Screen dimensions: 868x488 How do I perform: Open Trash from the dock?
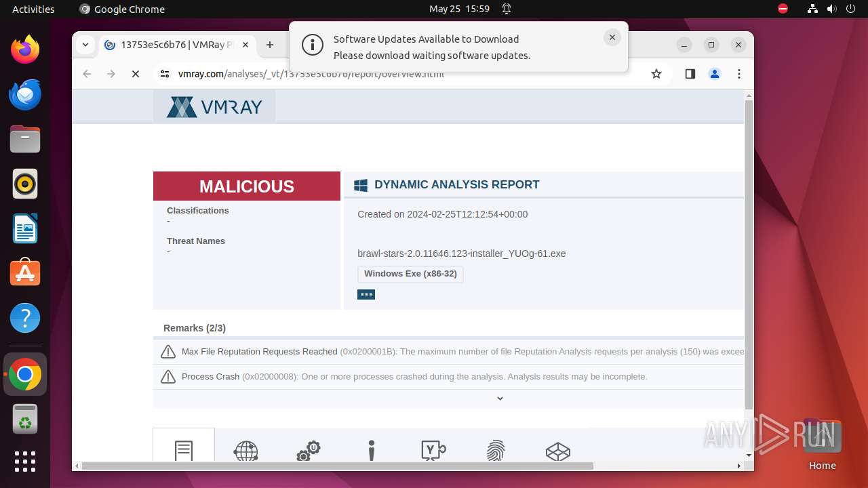click(25, 419)
